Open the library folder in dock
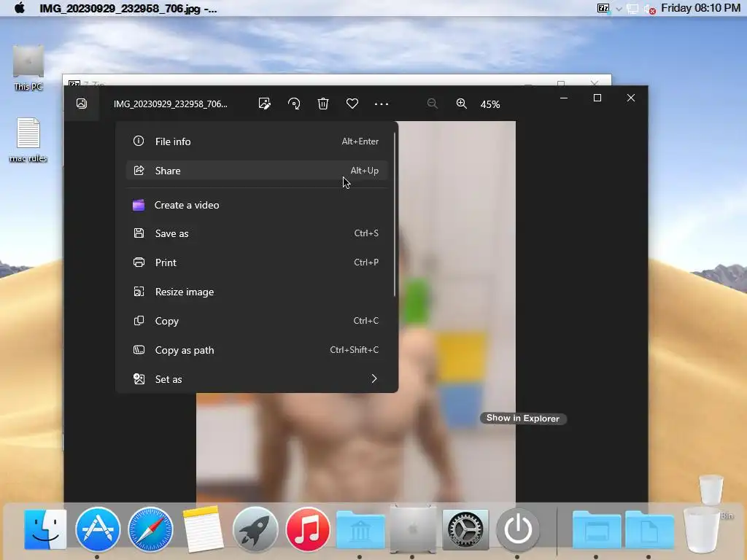The height and width of the screenshot is (560, 747). click(360, 529)
